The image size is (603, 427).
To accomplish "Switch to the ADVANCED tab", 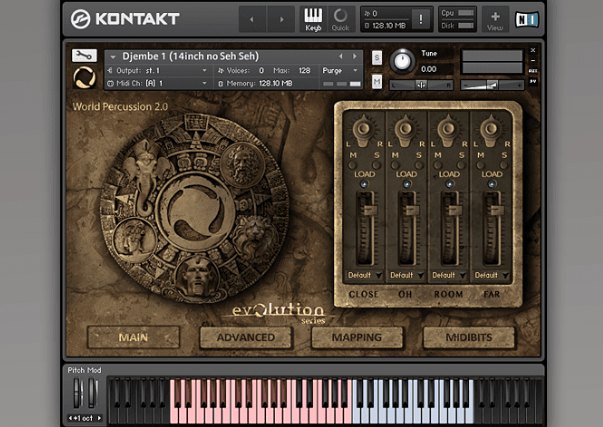I will click(246, 337).
